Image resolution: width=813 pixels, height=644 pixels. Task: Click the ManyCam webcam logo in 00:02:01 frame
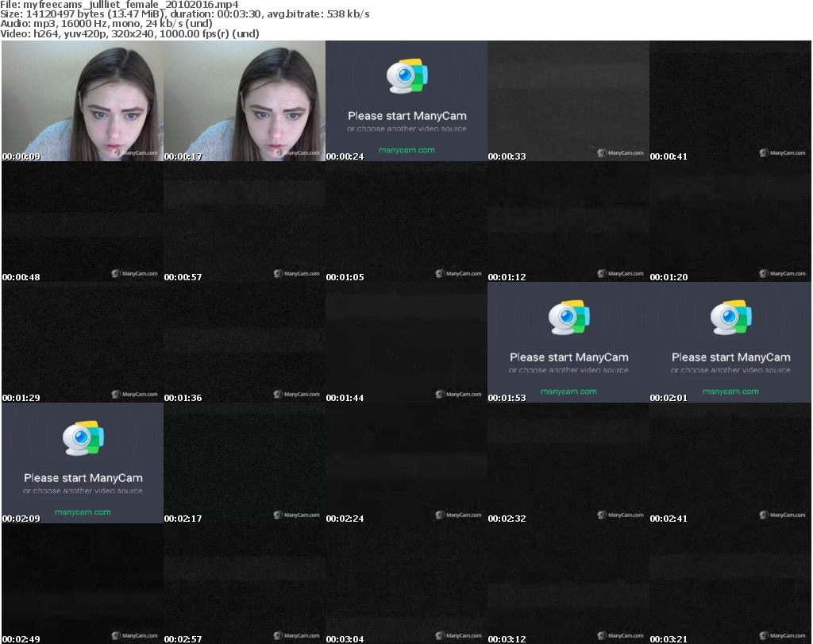(730, 318)
